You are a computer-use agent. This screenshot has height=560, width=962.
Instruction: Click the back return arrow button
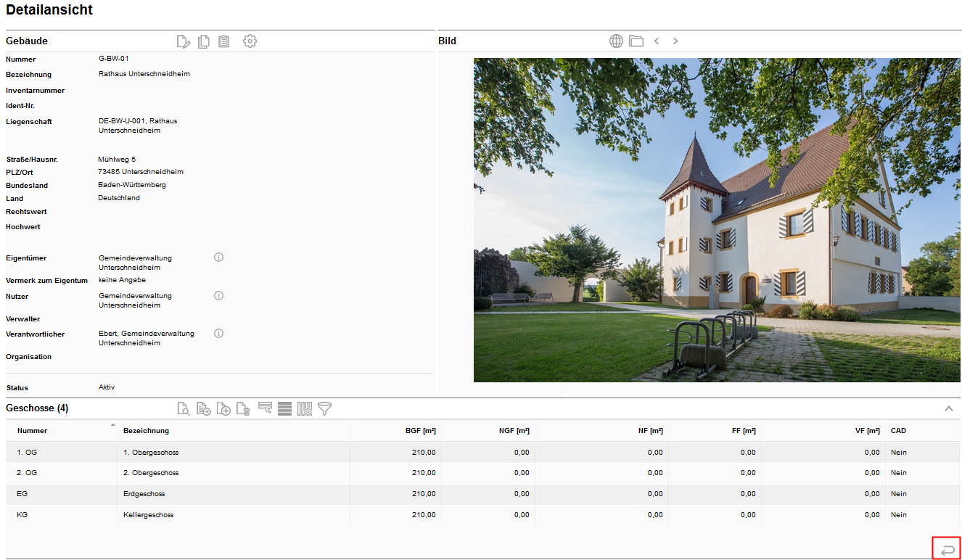click(947, 549)
